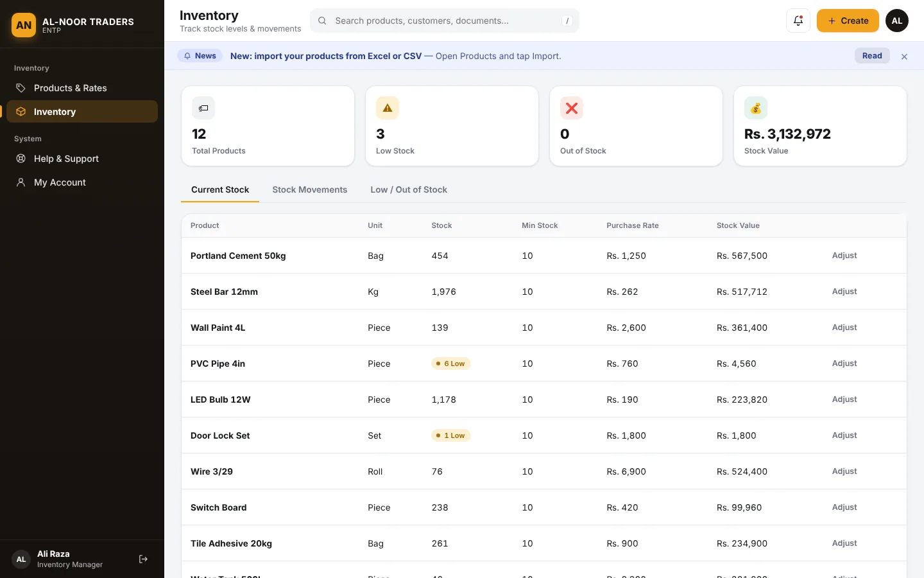
Task: Adjust stock for PVC Pipe 4in
Action: pyautogui.click(x=844, y=363)
